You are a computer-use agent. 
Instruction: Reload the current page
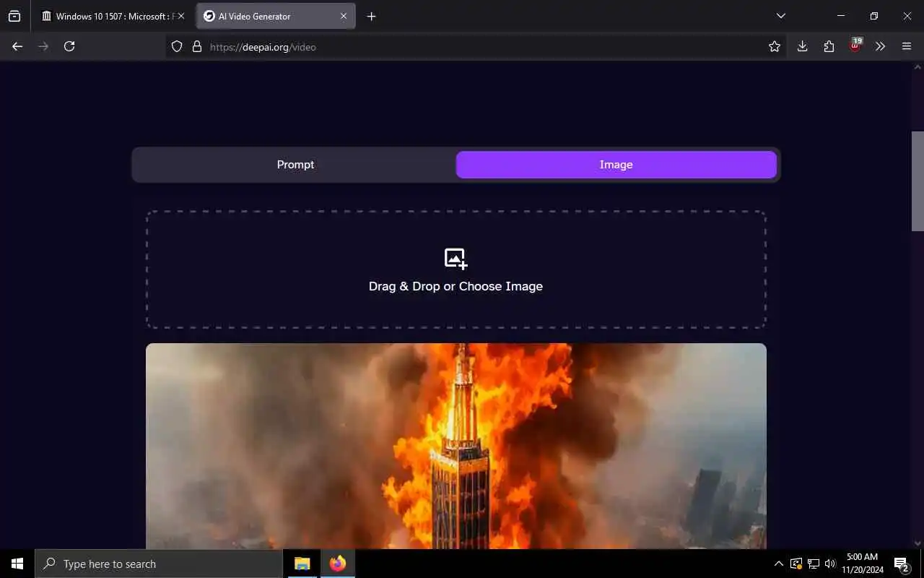[x=69, y=46]
